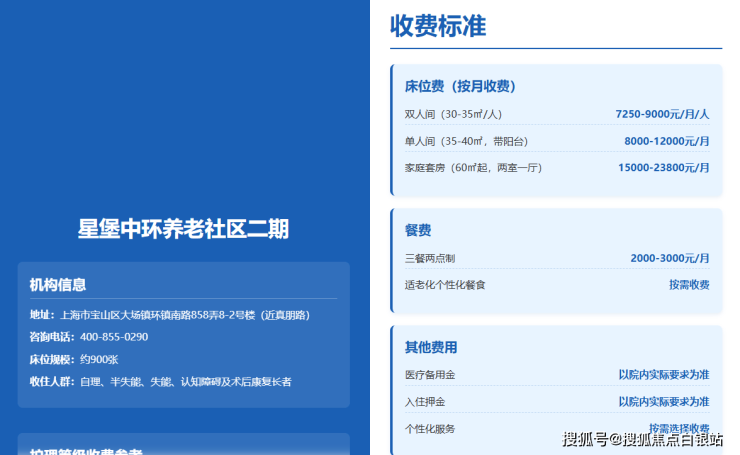
Task: Click 以院内实际要求为准 next to 医疗备用金
Action: point(664,375)
